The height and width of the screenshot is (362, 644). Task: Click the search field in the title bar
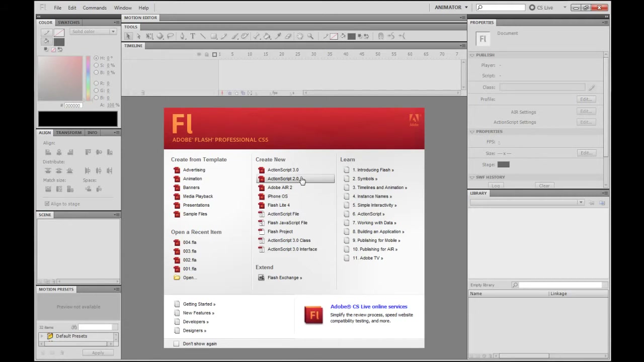coord(501,8)
